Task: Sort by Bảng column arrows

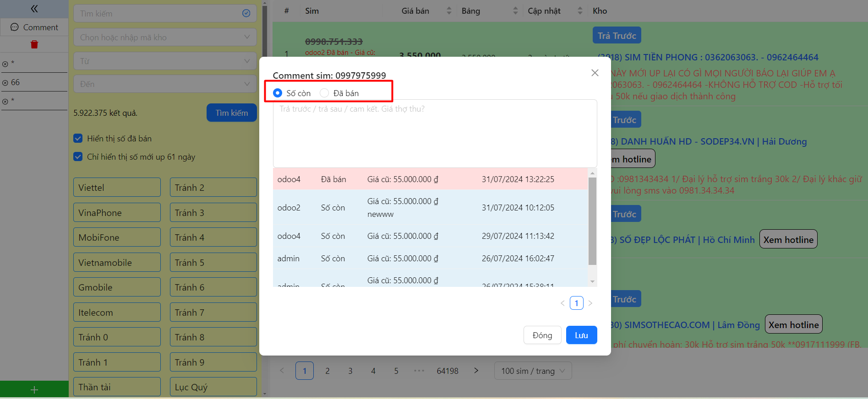Action: (515, 11)
